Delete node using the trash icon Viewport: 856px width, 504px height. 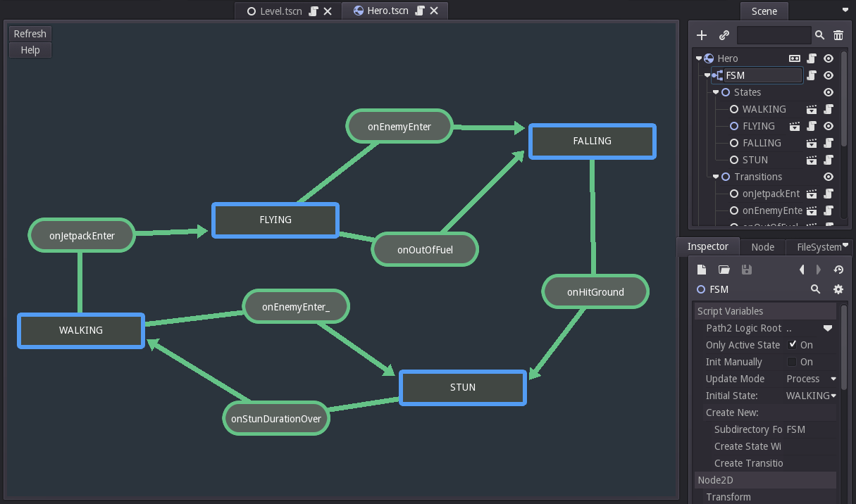tap(838, 35)
